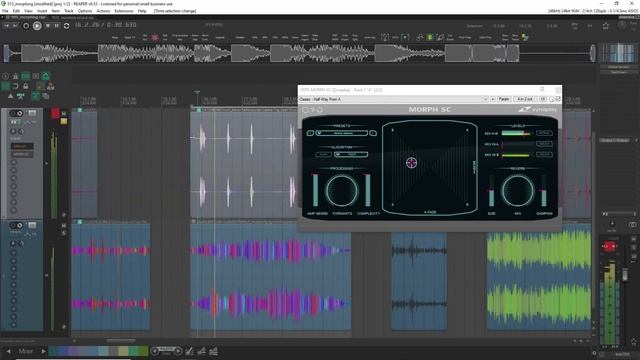This screenshot has width=640, height=360.
Task: Open the Options menu
Action: coord(85,11)
